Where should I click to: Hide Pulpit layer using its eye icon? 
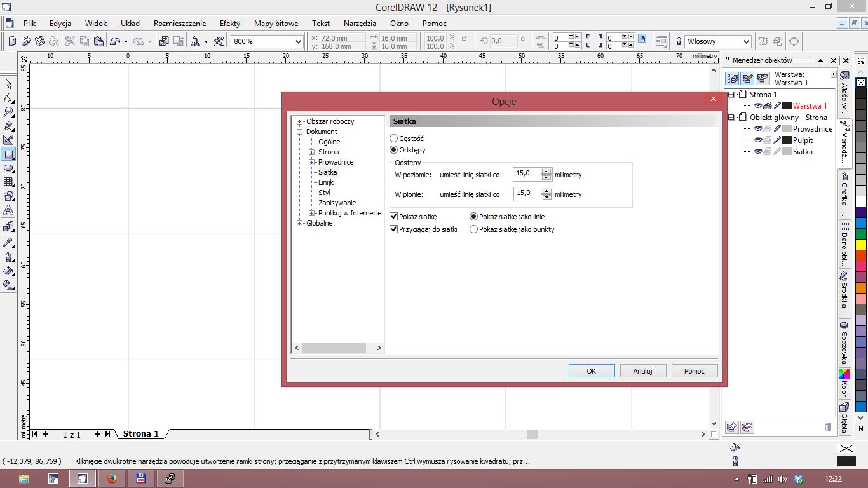click(758, 140)
